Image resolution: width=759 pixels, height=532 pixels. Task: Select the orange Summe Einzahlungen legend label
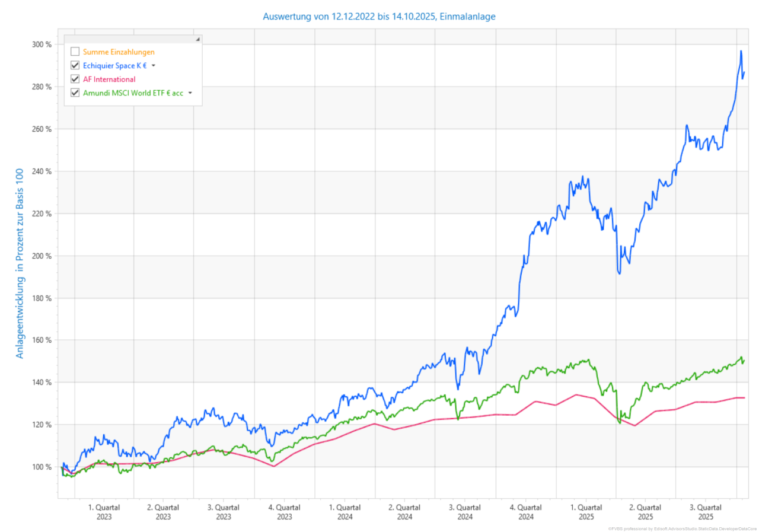point(119,52)
